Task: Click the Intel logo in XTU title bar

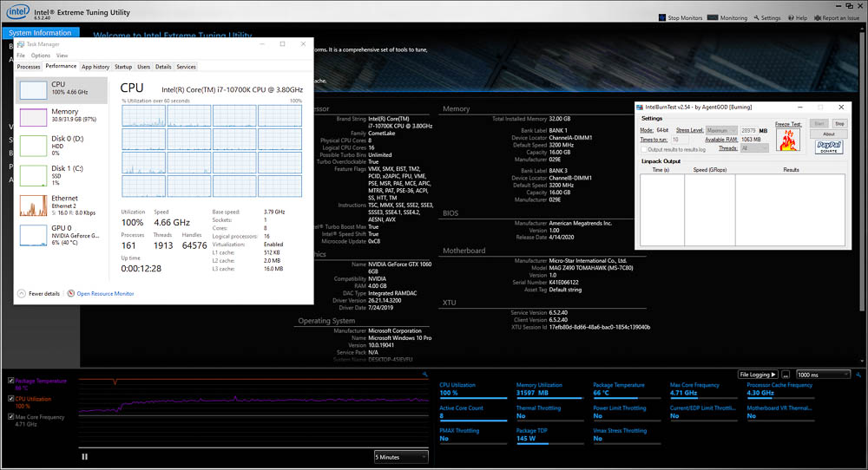Action: click(18, 11)
